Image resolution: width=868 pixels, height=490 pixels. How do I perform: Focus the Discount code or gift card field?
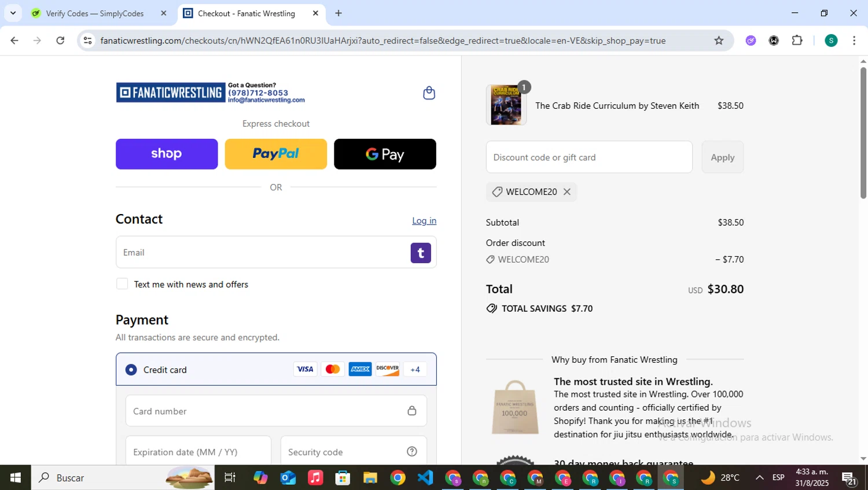click(589, 157)
